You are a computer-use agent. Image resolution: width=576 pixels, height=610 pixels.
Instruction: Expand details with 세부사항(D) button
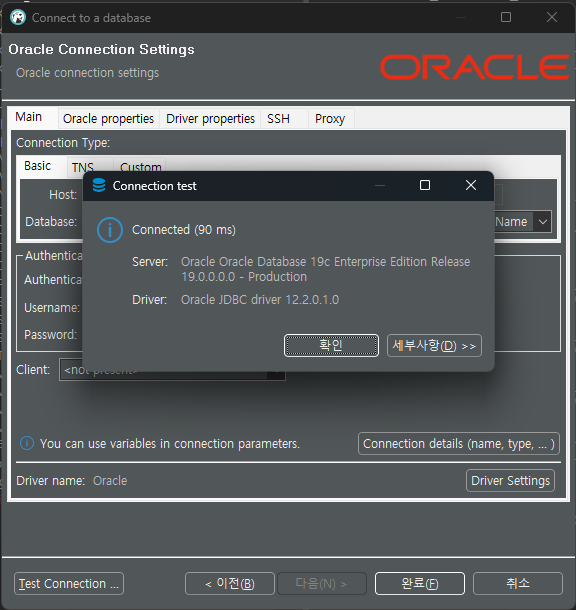coord(434,345)
